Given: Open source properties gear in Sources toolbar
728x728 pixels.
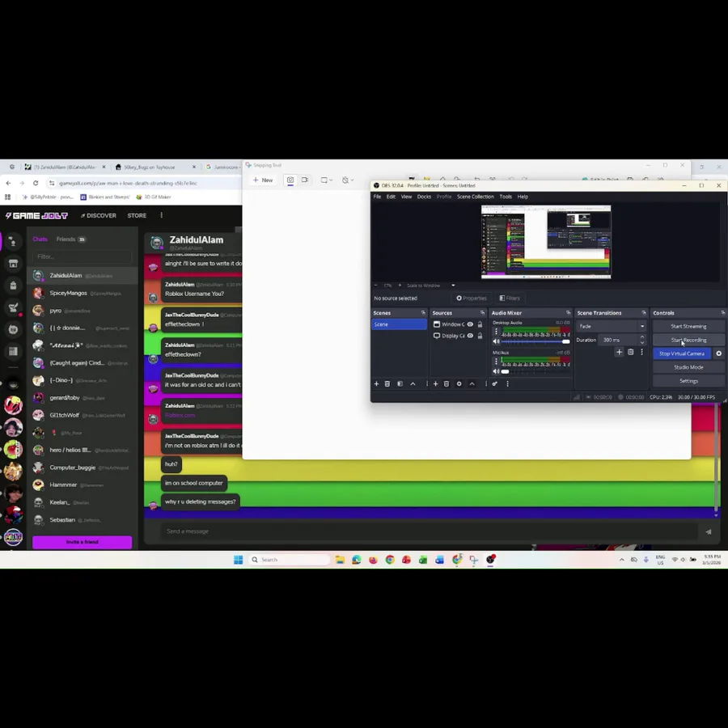Looking at the screenshot, I should [x=459, y=384].
